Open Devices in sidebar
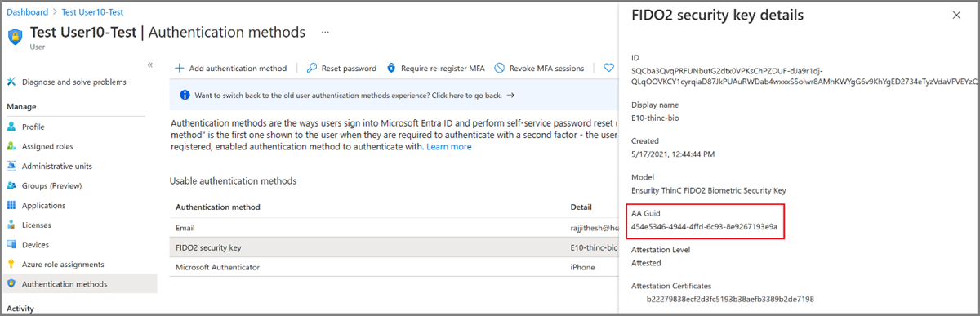The height and width of the screenshot is (316, 980). tap(36, 244)
